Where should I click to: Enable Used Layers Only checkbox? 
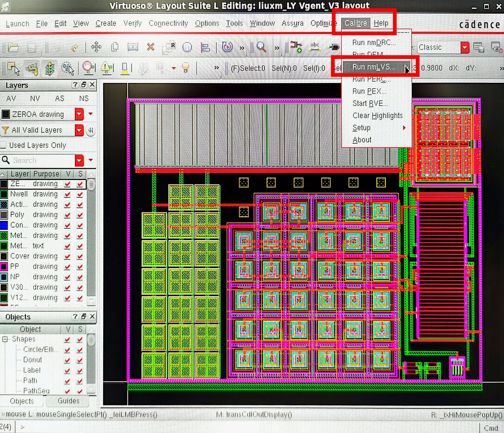3,145
